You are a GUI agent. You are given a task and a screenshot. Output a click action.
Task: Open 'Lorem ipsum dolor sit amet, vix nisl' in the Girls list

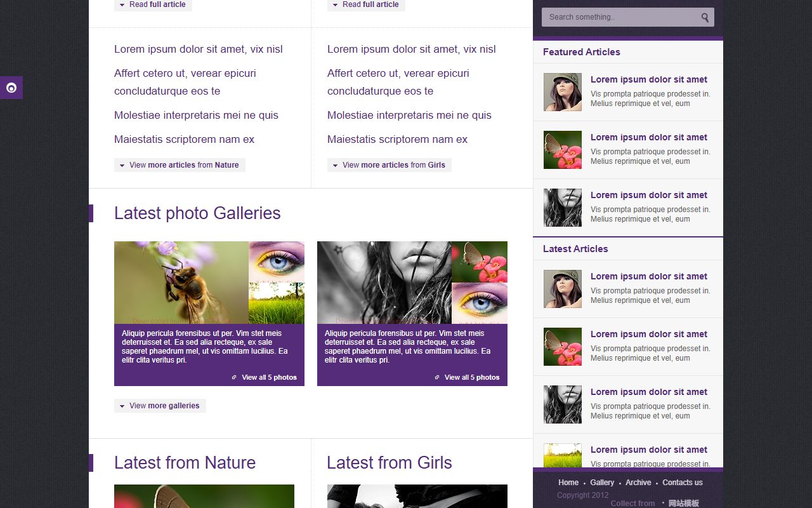pos(412,49)
